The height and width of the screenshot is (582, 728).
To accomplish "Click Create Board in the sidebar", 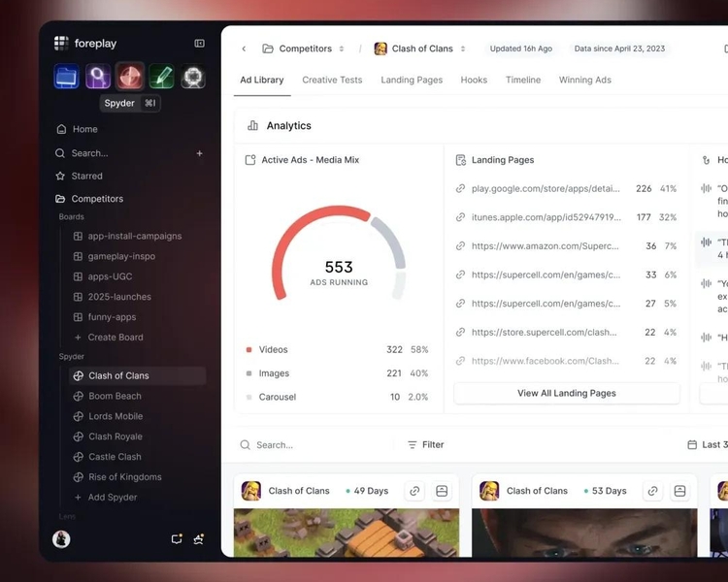I will click(x=115, y=338).
